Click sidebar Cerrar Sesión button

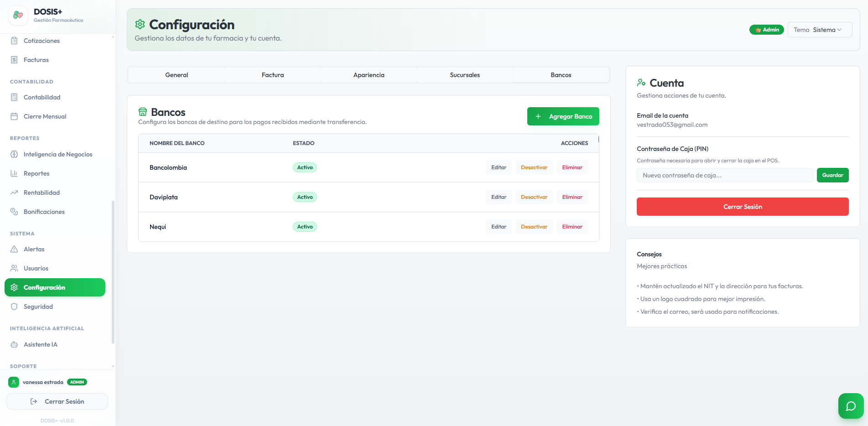(57, 401)
